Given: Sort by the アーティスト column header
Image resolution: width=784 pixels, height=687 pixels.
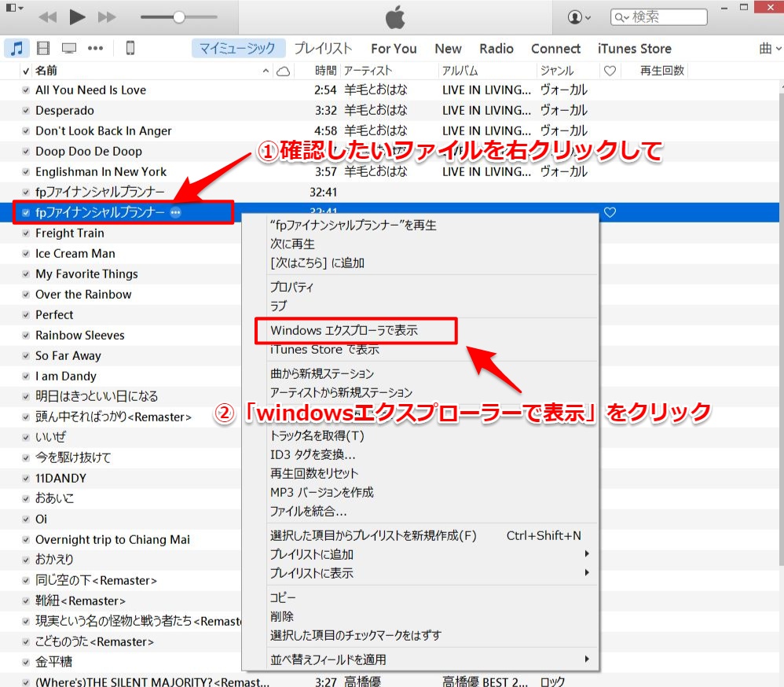Looking at the screenshot, I should pos(368,71).
